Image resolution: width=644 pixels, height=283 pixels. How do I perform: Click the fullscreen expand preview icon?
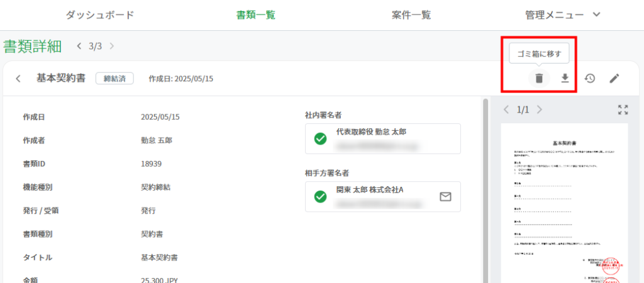click(x=623, y=110)
